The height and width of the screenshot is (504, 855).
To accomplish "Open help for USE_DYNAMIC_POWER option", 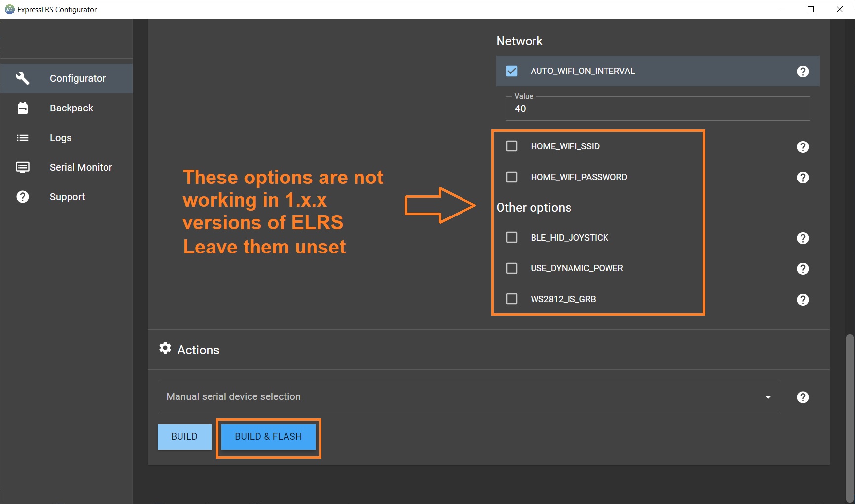I will (x=803, y=269).
